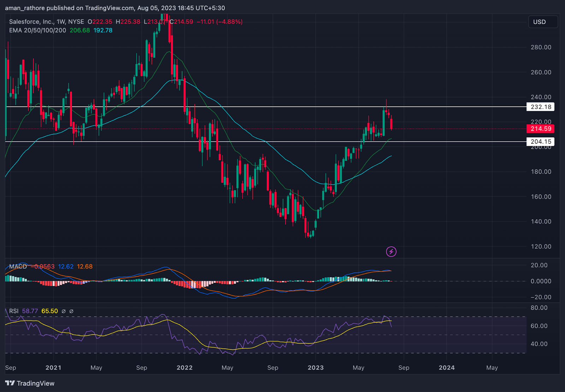565x392 pixels.
Task: Click the 2023 label on time axis
Action: point(316,368)
